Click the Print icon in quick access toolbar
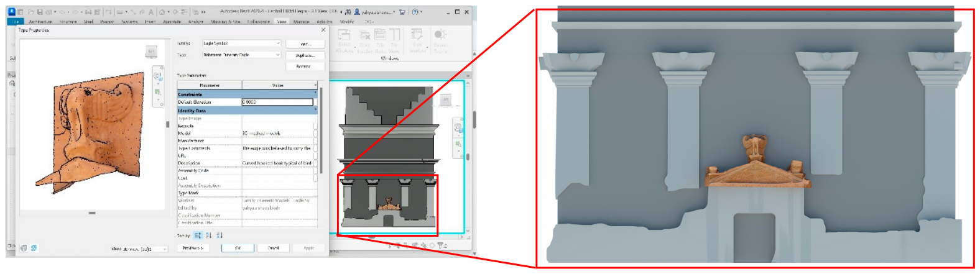This screenshot has width=980, height=274. click(88, 12)
